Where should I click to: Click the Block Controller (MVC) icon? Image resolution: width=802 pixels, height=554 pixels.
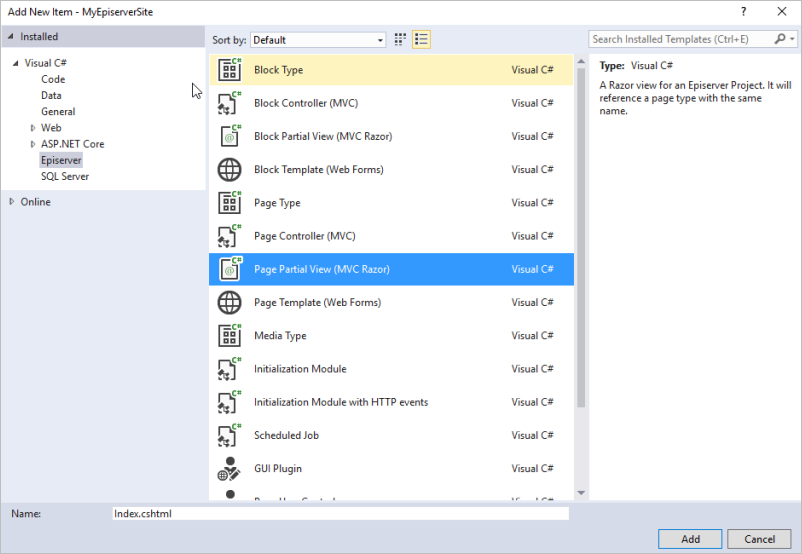[230, 103]
